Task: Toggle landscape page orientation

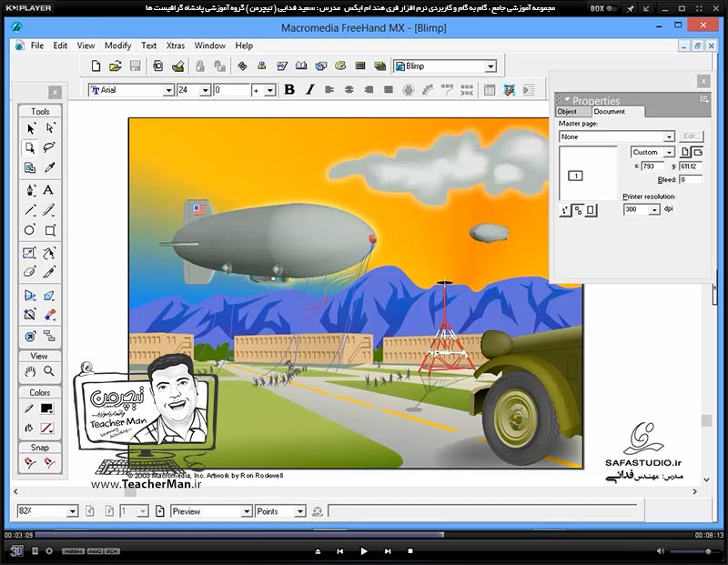Action: coord(697,152)
